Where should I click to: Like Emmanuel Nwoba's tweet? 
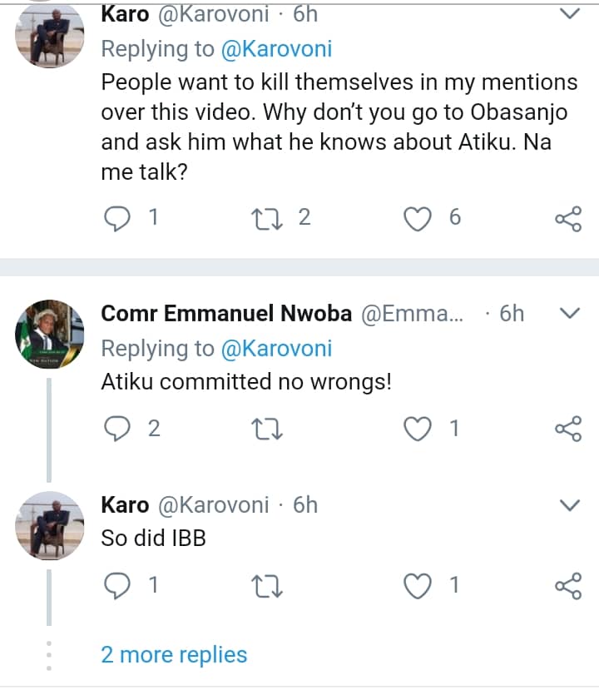418,429
